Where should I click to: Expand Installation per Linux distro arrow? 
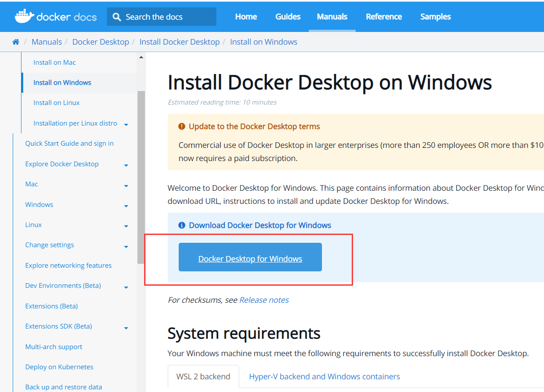126,125
